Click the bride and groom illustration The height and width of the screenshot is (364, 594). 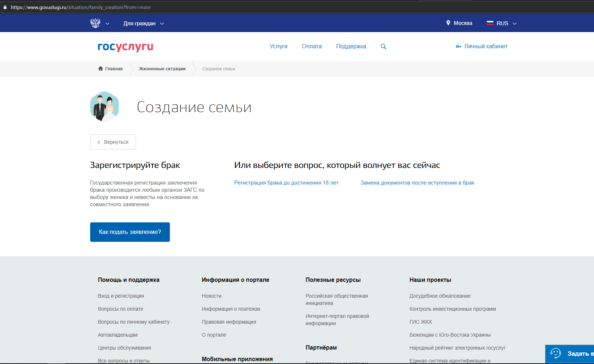pyautogui.click(x=105, y=106)
